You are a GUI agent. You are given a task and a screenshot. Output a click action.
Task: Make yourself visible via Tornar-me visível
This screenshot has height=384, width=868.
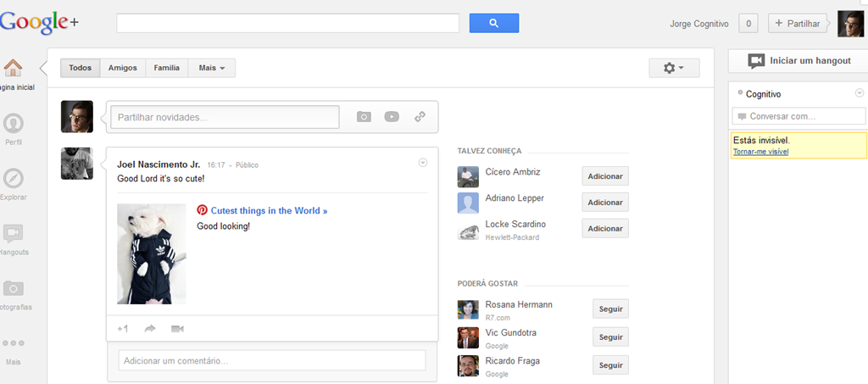760,152
